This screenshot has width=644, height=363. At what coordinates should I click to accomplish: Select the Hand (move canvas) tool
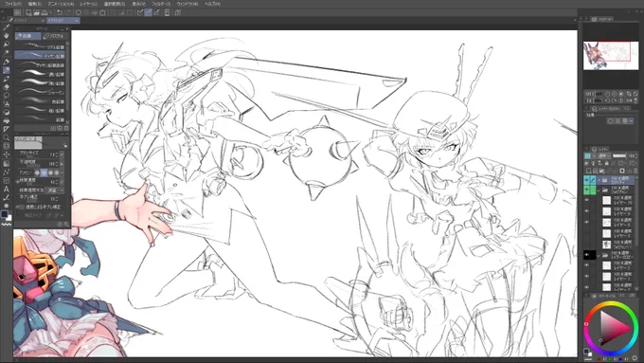[7, 36]
